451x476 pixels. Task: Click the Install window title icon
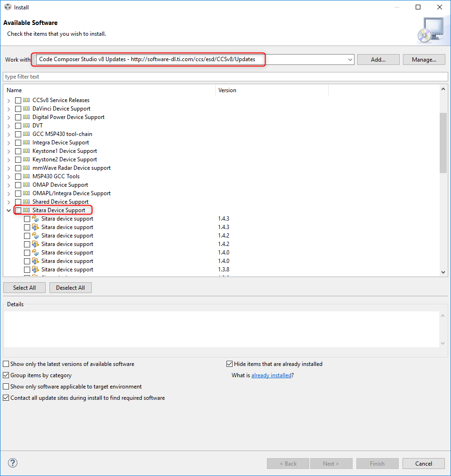tap(8, 7)
